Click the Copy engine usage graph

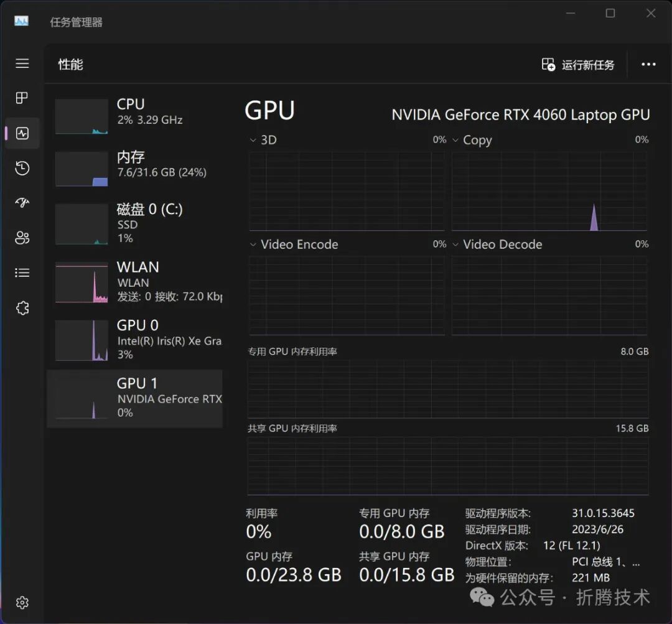pyautogui.click(x=549, y=192)
